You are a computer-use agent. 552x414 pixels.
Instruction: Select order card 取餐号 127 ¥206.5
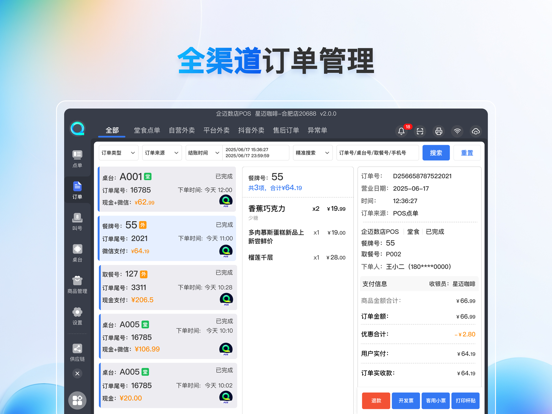pos(168,287)
